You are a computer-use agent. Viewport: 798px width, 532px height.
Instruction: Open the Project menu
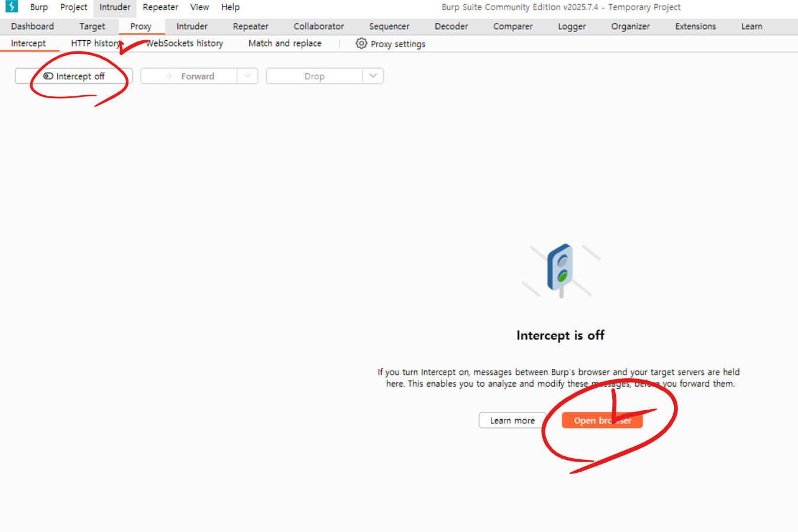pos(74,7)
